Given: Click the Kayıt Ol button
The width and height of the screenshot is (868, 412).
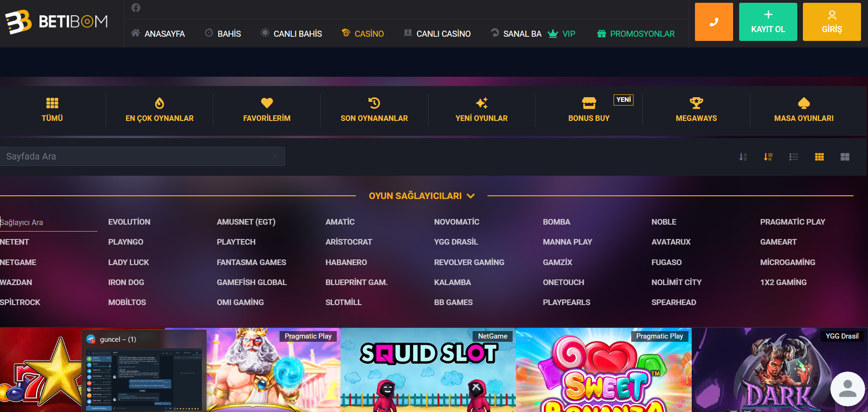Looking at the screenshot, I should [x=768, y=22].
